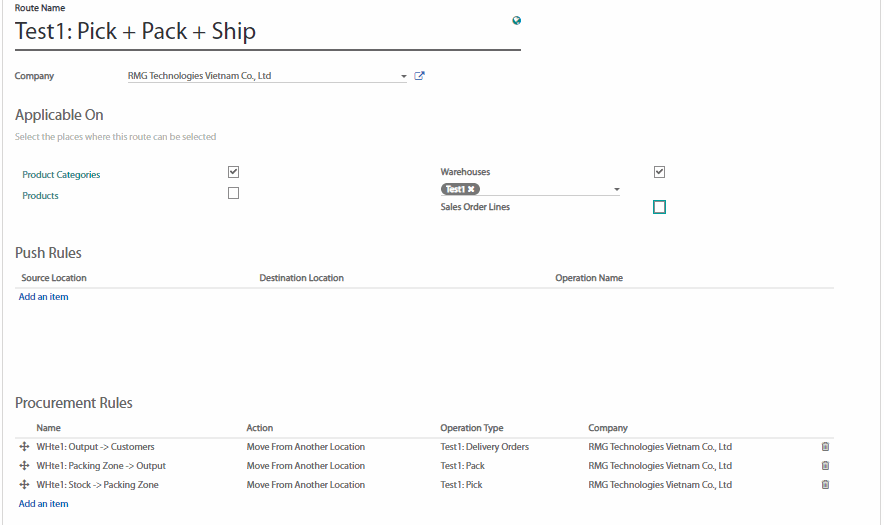
Task: Click trash icon for Stock -> Packing Zone
Action: point(825,485)
